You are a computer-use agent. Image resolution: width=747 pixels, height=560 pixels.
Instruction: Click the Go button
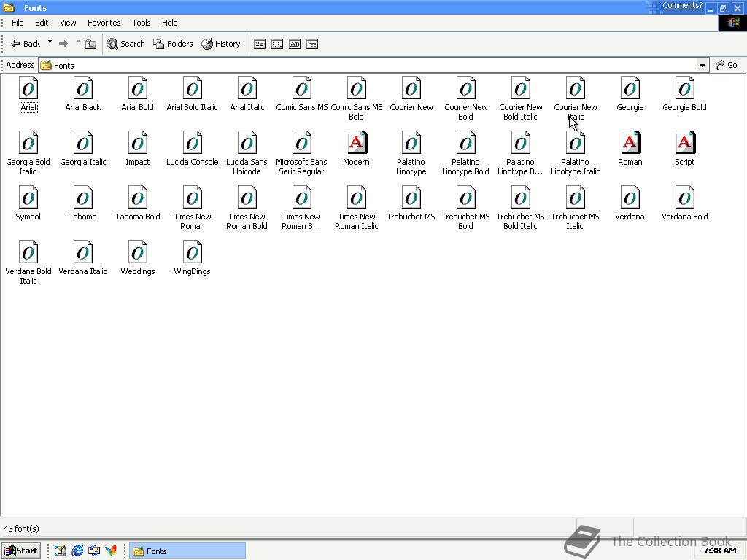click(727, 65)
